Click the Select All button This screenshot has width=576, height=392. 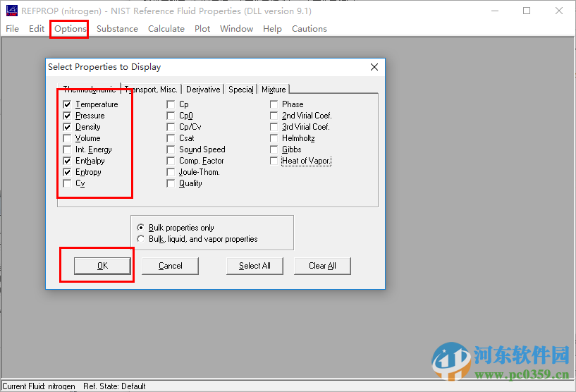tap(255, 266)
